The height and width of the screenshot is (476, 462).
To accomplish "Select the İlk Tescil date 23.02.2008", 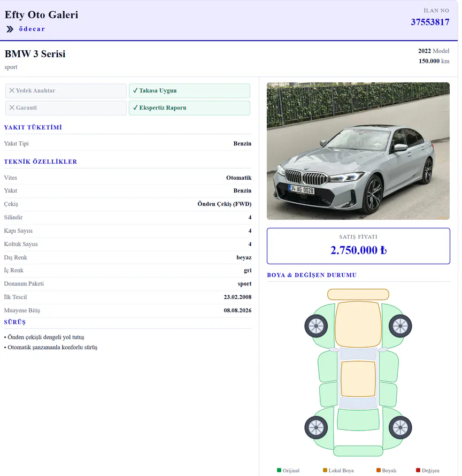I will point(237,297).
